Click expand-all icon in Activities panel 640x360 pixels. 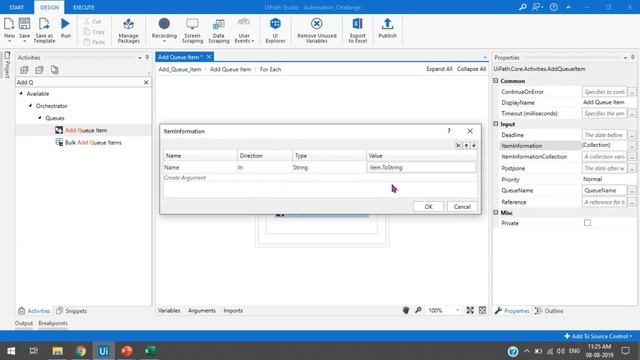24,70
